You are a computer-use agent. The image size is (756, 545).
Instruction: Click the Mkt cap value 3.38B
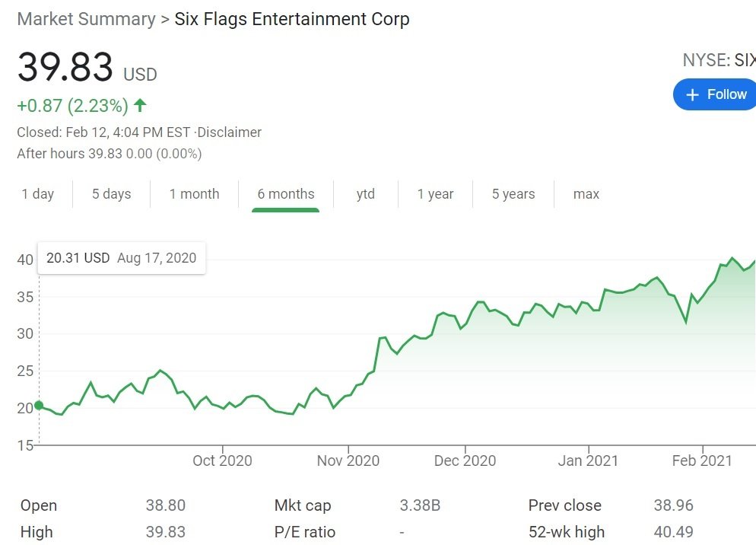point(420,505)
